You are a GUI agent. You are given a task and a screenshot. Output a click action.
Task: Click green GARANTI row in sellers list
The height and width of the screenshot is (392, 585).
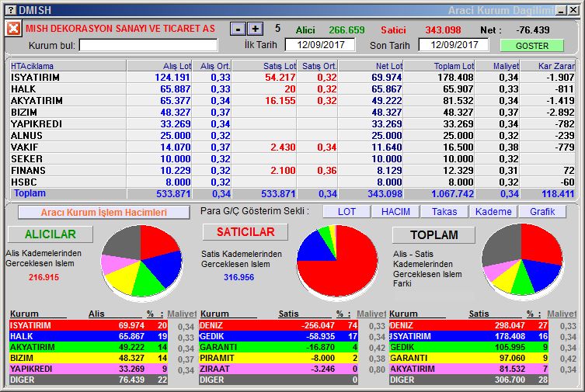tap(279, 347)
